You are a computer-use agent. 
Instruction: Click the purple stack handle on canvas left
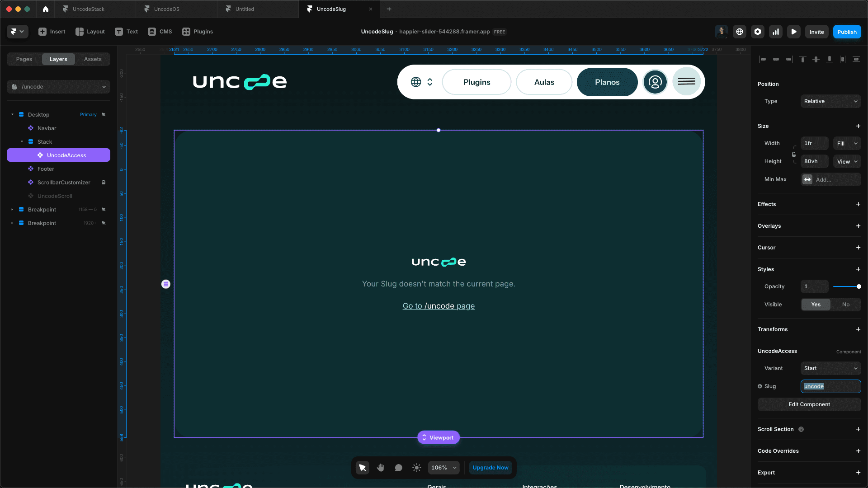(x=166, y=284)
